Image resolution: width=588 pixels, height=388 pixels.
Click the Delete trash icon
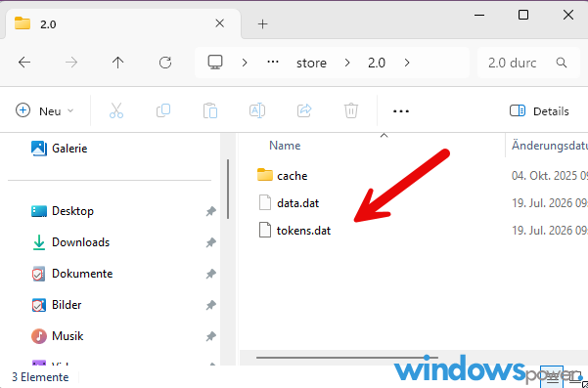point(351,110)
